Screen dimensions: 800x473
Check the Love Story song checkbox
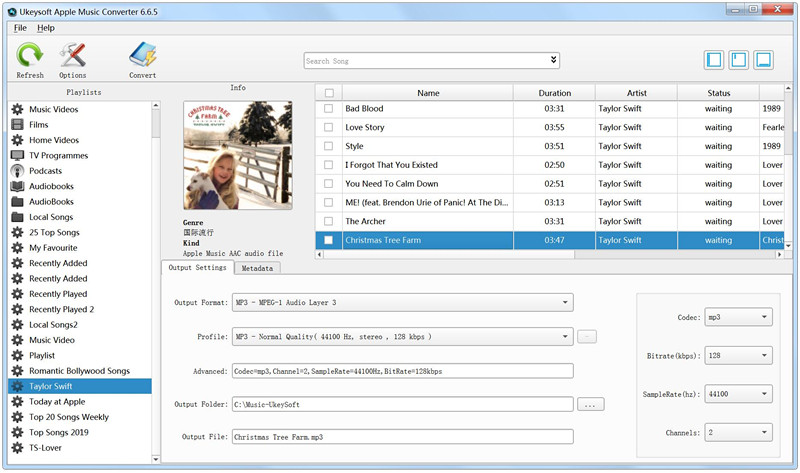[x=329, y=127]
